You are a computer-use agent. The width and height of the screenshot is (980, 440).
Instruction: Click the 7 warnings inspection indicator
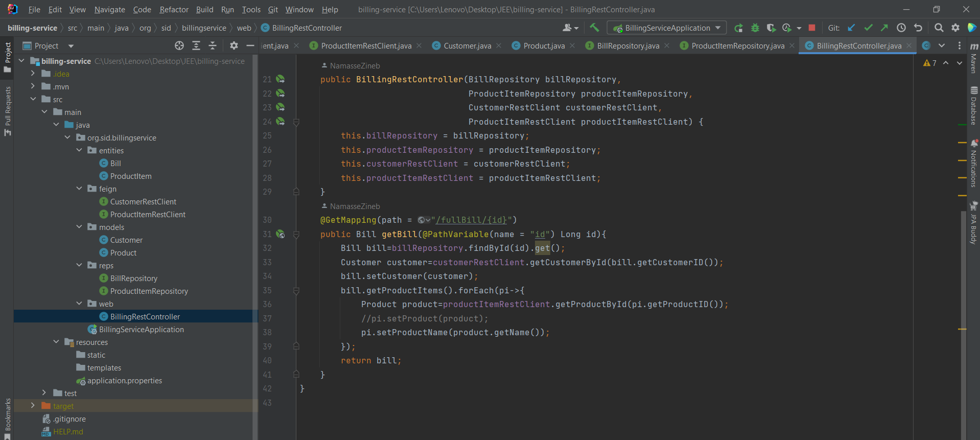click(x=930, y=63)
